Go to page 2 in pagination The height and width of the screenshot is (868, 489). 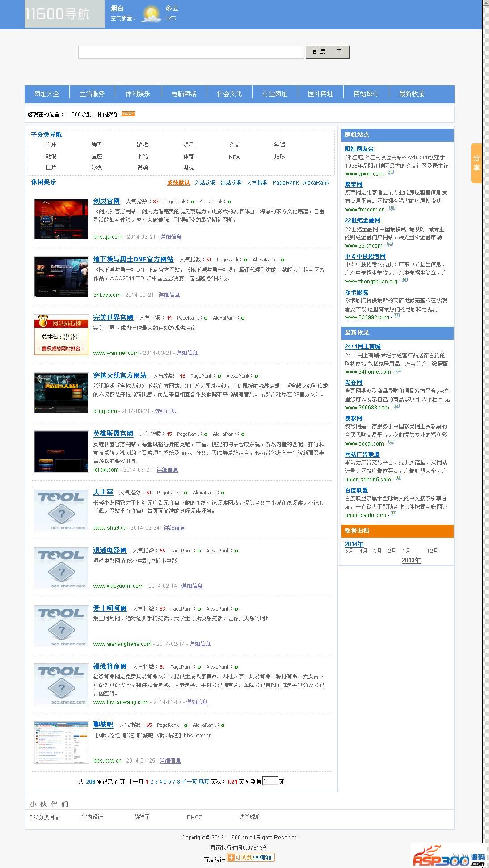pyautogui.click(x=152, y=782)
